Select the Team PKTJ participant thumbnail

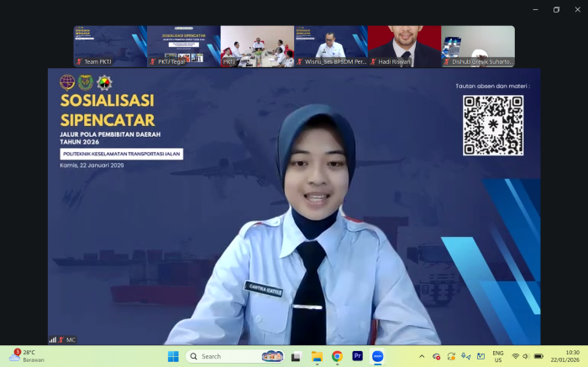click(110, 46)
